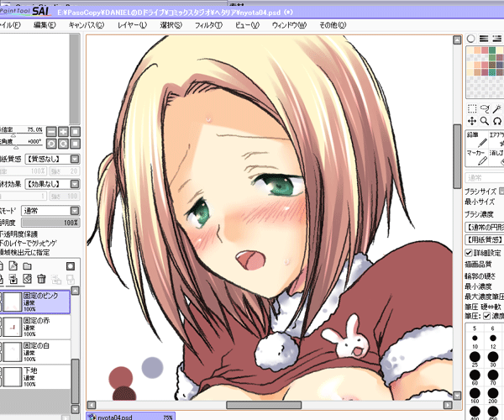Reset zoom with square button beside plus
This screenshot has height=420, width=504.
76,132
